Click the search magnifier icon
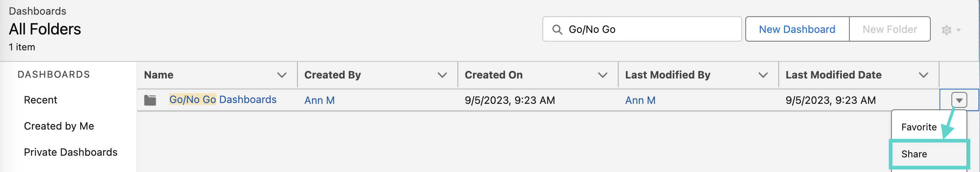Viewport: 980px width, 172px height. pyautogui.click(x=557, y=30)
